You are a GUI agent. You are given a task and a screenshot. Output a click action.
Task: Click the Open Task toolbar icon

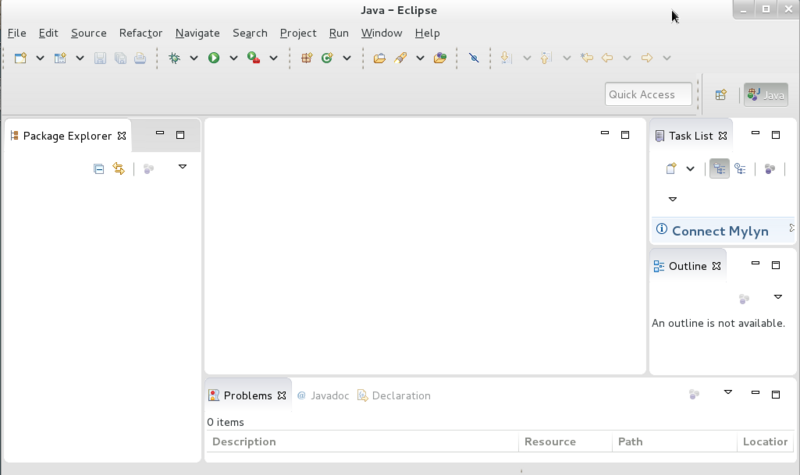(440, 58)
